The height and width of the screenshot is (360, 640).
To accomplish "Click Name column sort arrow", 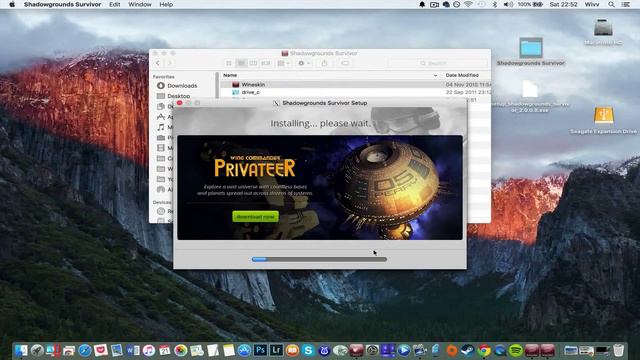I will (435, 76).
